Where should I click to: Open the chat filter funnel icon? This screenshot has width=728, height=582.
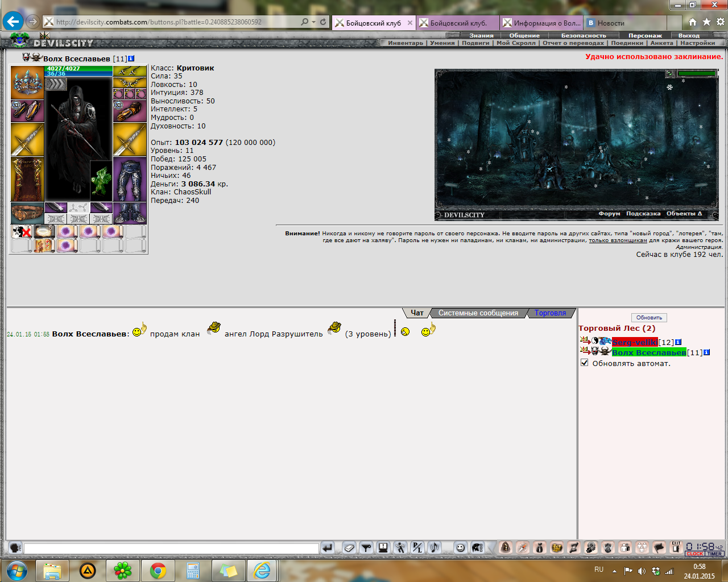click(x=366, y=548)
